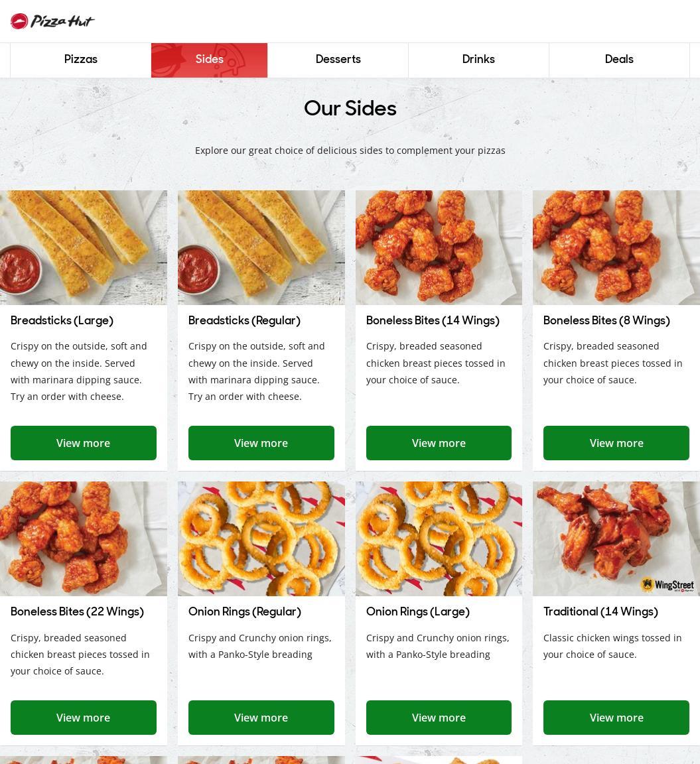
Task: Select the Sides tab
Action: 209,60
